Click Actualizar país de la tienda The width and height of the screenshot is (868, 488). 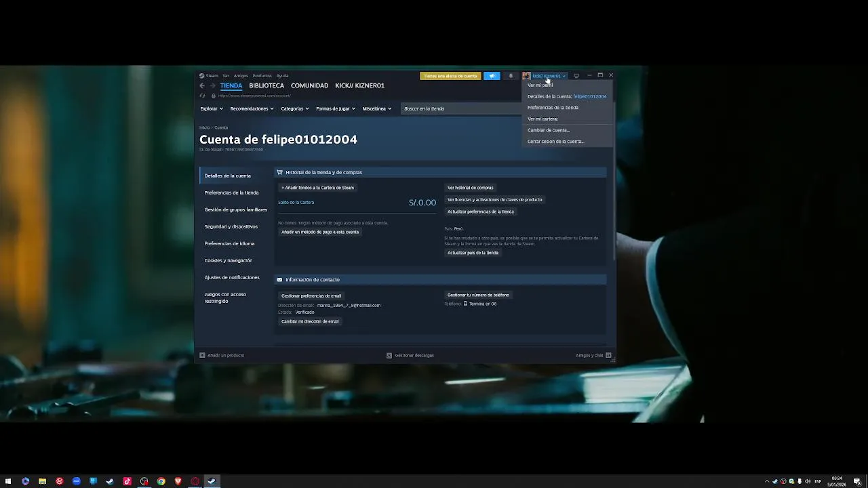473,253
